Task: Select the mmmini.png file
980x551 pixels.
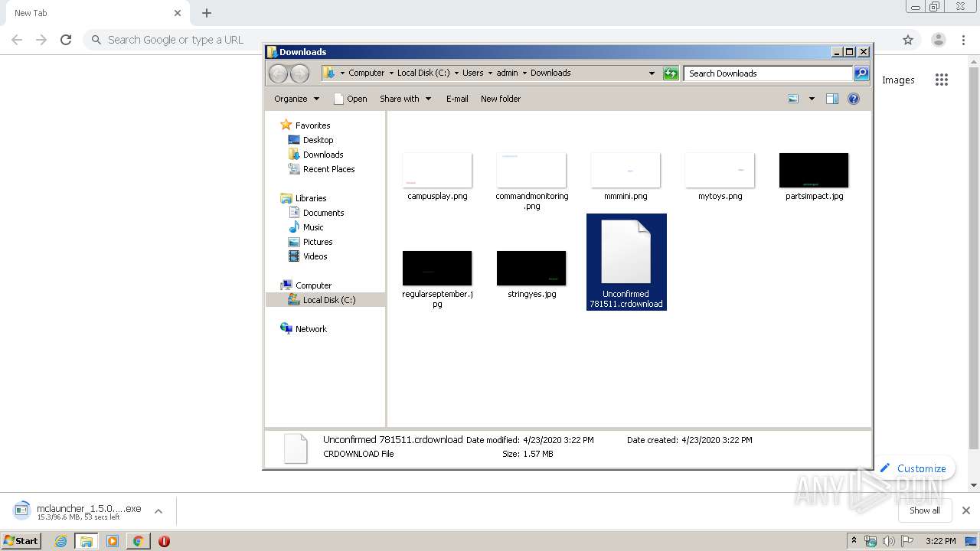Action: pos(626,178)
